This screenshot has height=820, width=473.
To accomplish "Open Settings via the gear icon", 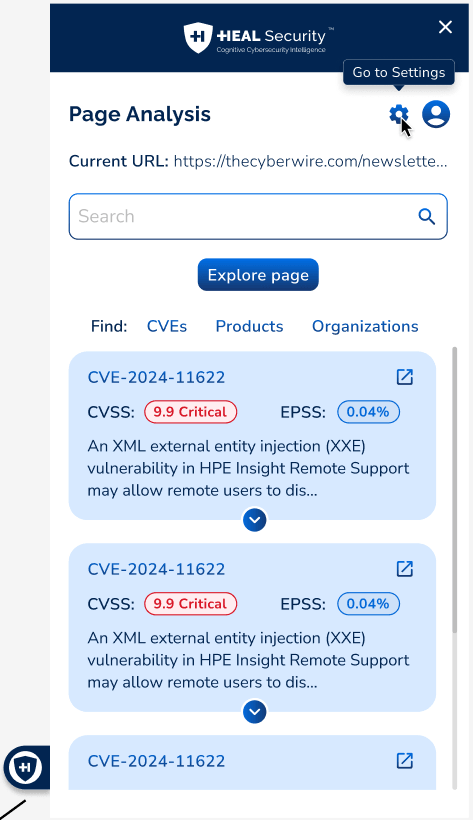I will point(399,114).
